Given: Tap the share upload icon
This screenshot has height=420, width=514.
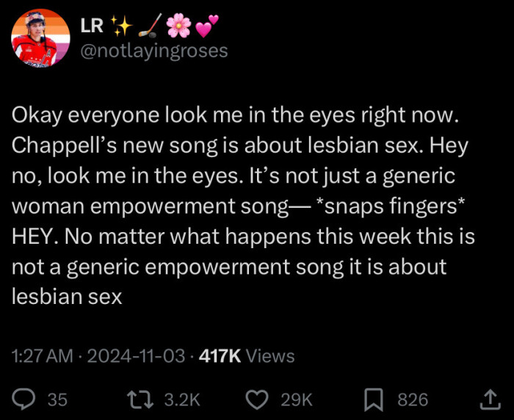Looking at the screenshot, I should click(x=488, y=399).
